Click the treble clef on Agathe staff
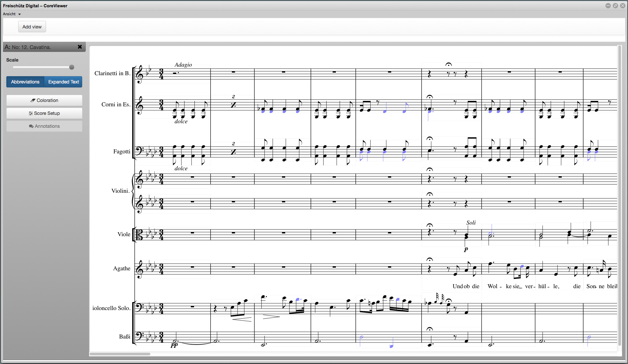The width and height of the screenshot is (628, 364). click(x=140, y=269)
